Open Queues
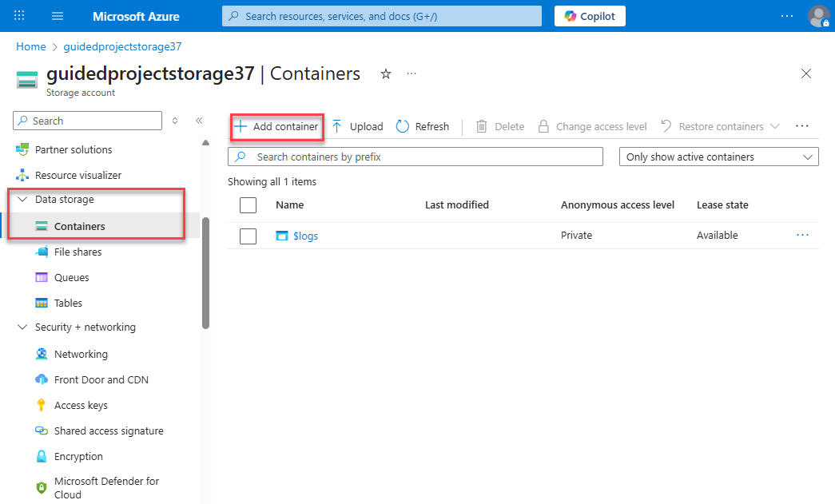Screen dimensions: 835x504 tap(71, 277)
